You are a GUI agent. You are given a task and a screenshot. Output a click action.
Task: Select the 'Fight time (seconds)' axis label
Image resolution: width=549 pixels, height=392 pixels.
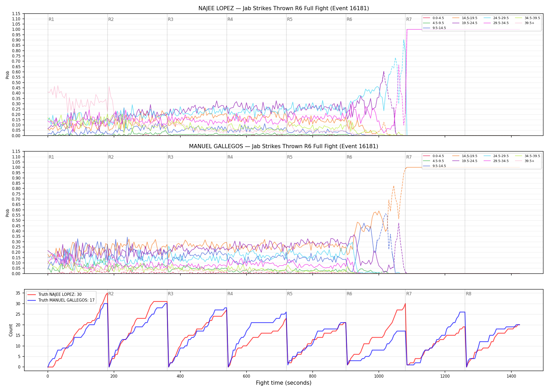pos(284,383)
